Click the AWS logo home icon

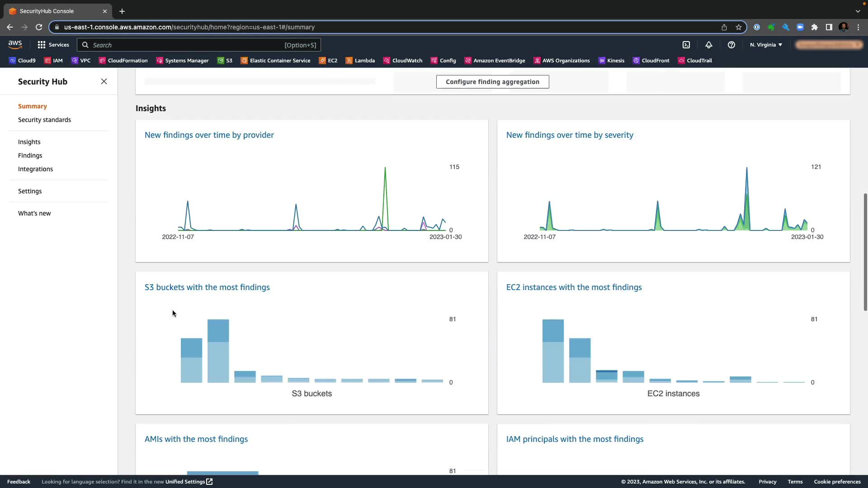[x=15, y=44]
